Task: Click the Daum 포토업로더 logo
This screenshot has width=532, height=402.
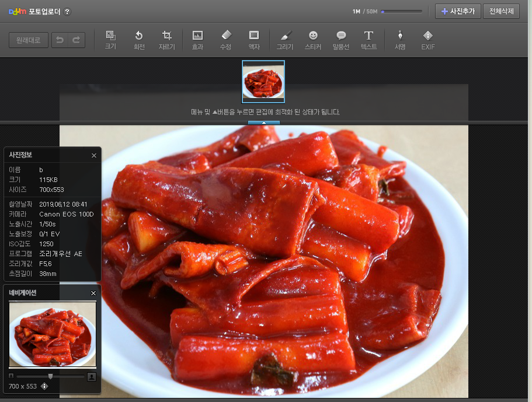Action: tap(34, 12)
